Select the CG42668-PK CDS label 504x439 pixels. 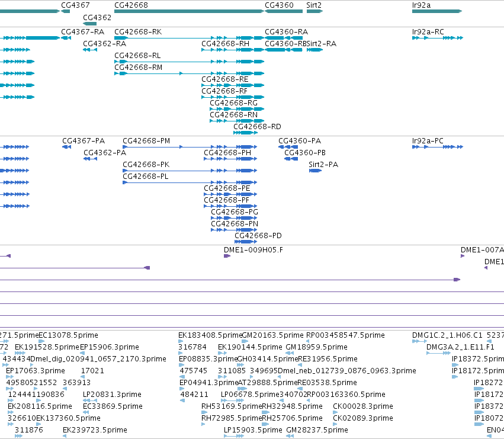click(x=146, y=165)
